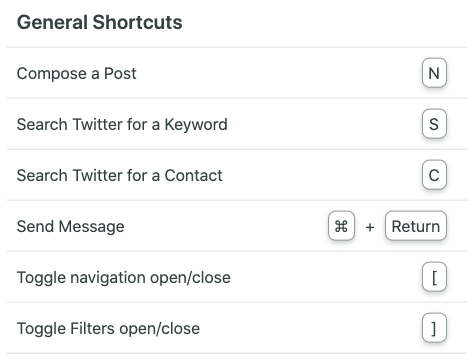Select Search Twitter for a Keyword
475x361 pixels.
click(237, 124)
